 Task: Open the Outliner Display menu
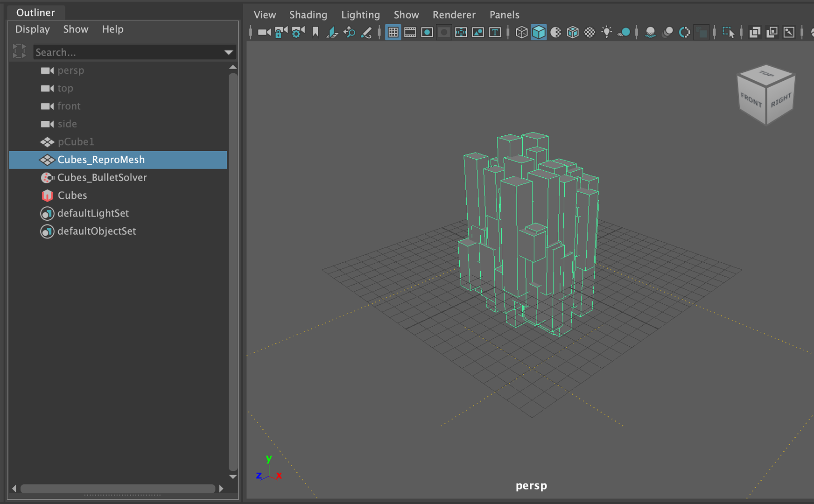32,29
